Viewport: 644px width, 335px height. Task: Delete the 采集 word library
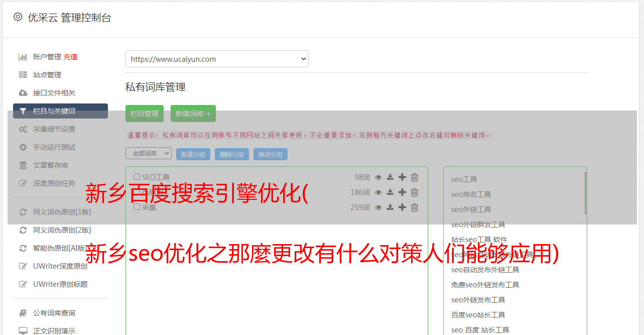click(x=415, y=207)
